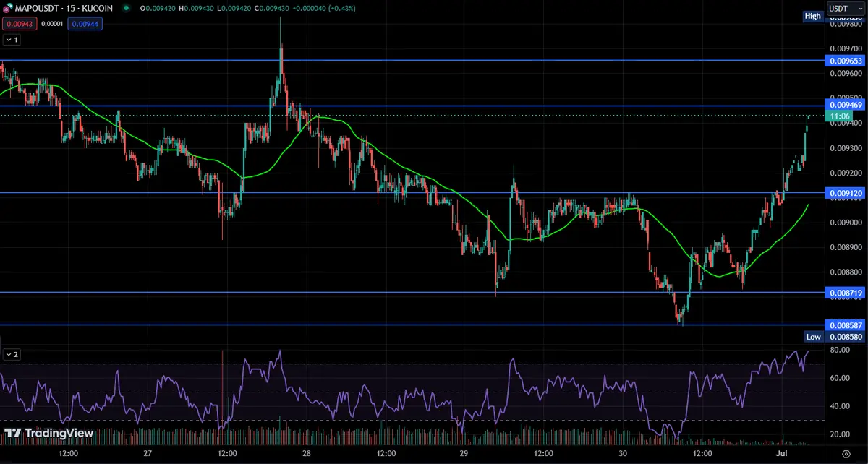Open the MAPOUSDT symbol title
This screenshot has width=868, height=464.
pos(62,9)
